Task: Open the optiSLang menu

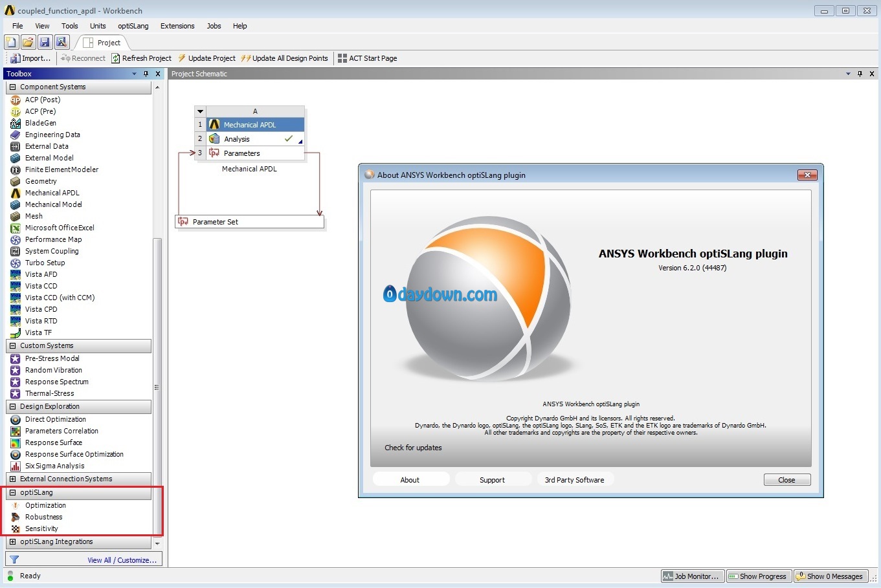Action: (x=133, y=26)
